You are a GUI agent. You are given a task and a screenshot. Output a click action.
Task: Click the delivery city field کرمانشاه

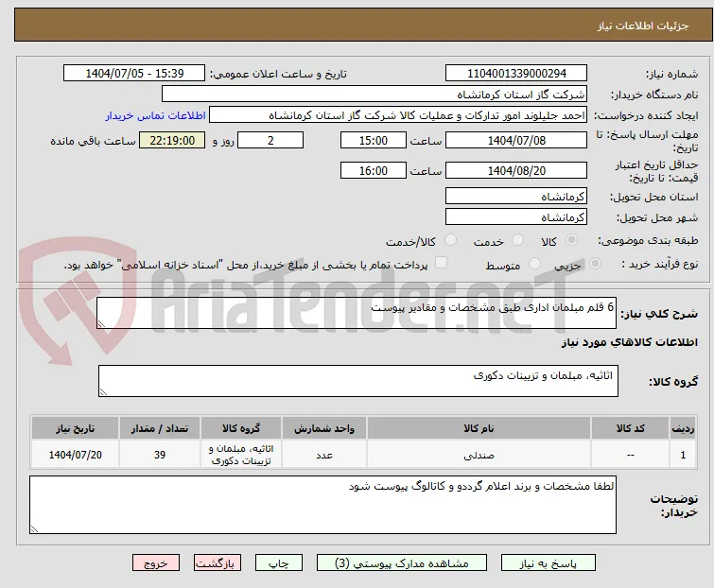[x=516, y=217]
